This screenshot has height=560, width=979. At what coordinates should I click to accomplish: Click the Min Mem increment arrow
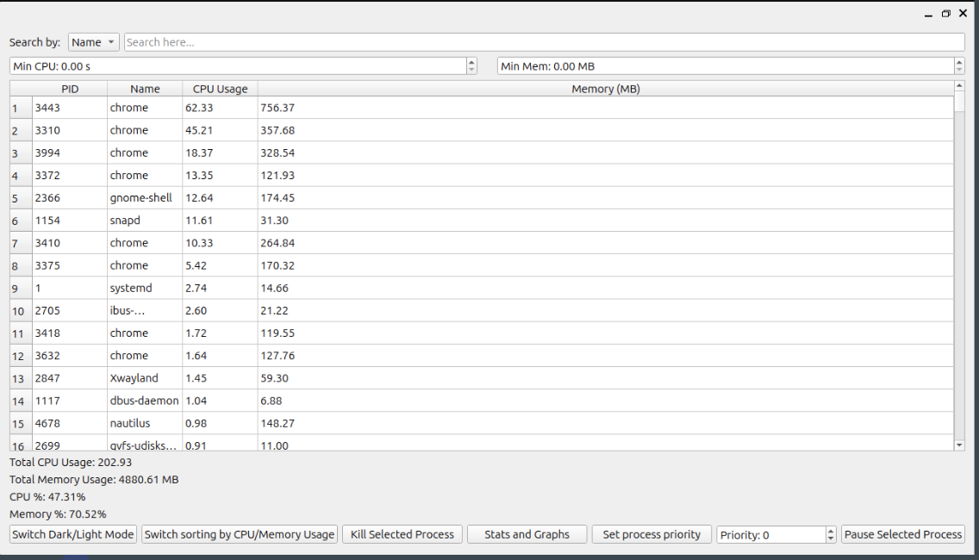957,61
